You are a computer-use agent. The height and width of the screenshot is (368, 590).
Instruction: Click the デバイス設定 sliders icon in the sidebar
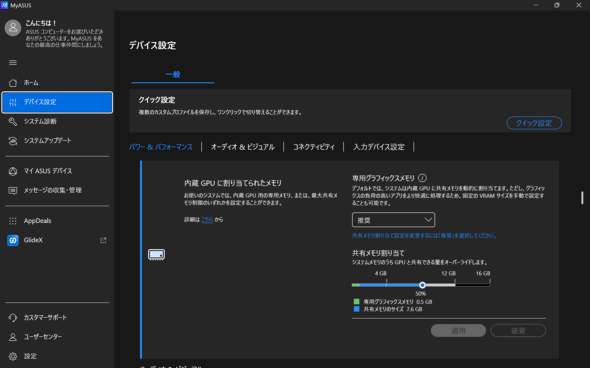click(13, 102)
